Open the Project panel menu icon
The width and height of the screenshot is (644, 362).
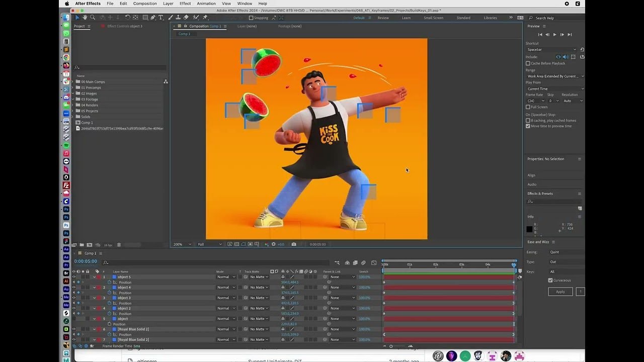coord(89,26)
